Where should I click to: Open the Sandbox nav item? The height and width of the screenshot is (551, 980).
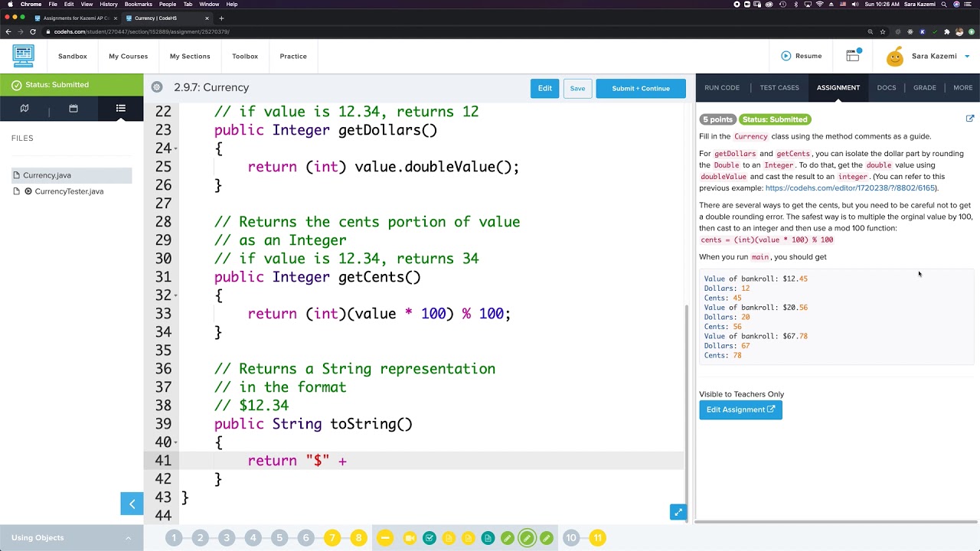pyautogui.click(x=73, y=56)
